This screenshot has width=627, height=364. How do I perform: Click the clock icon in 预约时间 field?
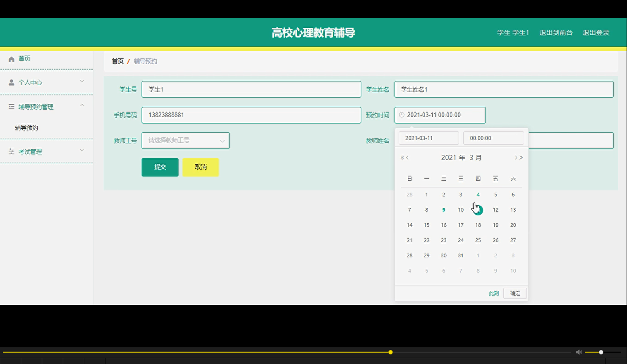tap(401, 115)
